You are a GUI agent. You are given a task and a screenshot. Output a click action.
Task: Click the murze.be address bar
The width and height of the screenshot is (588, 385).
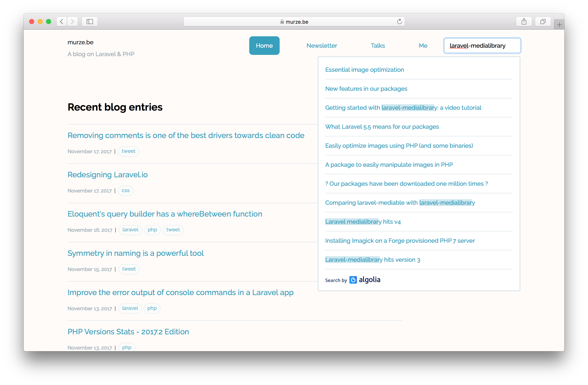(x=294, y=22)
